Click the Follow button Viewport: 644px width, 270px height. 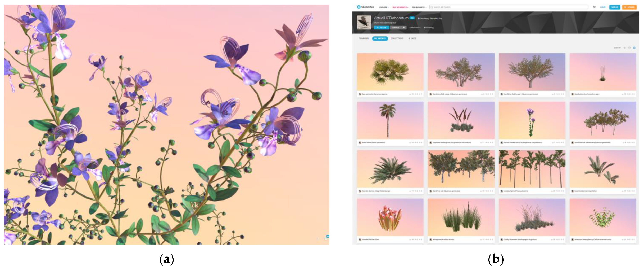point(382,28)
